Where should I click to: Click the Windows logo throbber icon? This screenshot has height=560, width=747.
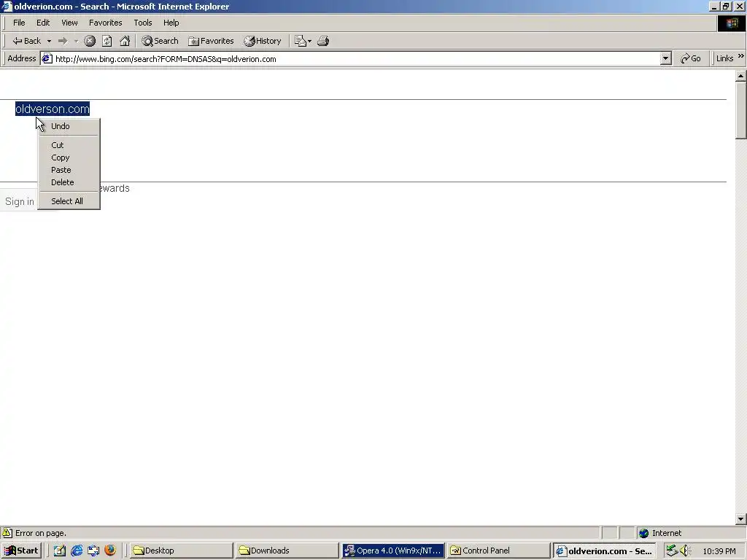(x=731, y=23)
